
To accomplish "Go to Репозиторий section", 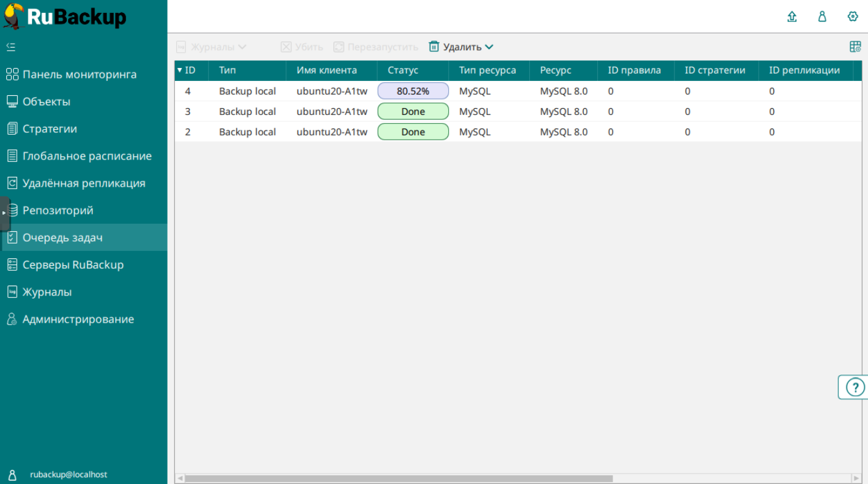I will pyautogui.click(x=57, y=210).
